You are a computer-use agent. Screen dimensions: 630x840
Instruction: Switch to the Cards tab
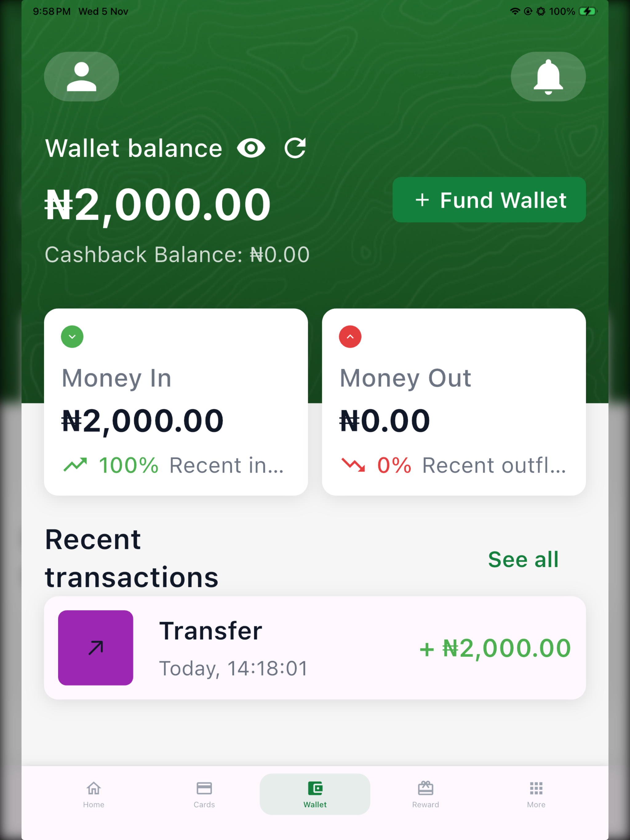click(204, 794)
